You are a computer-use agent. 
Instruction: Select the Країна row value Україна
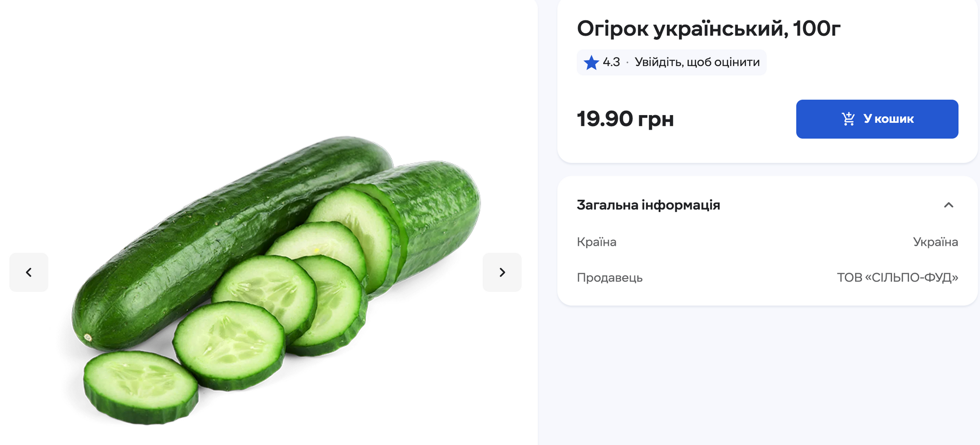tap(935, 241)
